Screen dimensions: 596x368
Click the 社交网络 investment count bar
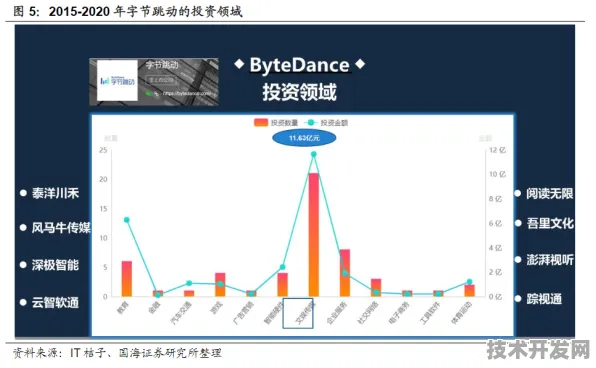point(376,288)
